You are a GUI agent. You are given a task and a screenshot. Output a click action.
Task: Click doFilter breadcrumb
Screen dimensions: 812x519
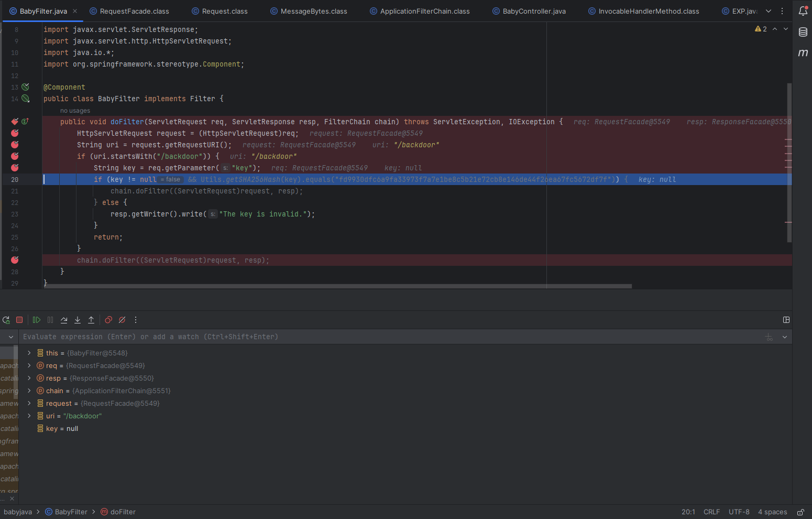pos(118,512)
